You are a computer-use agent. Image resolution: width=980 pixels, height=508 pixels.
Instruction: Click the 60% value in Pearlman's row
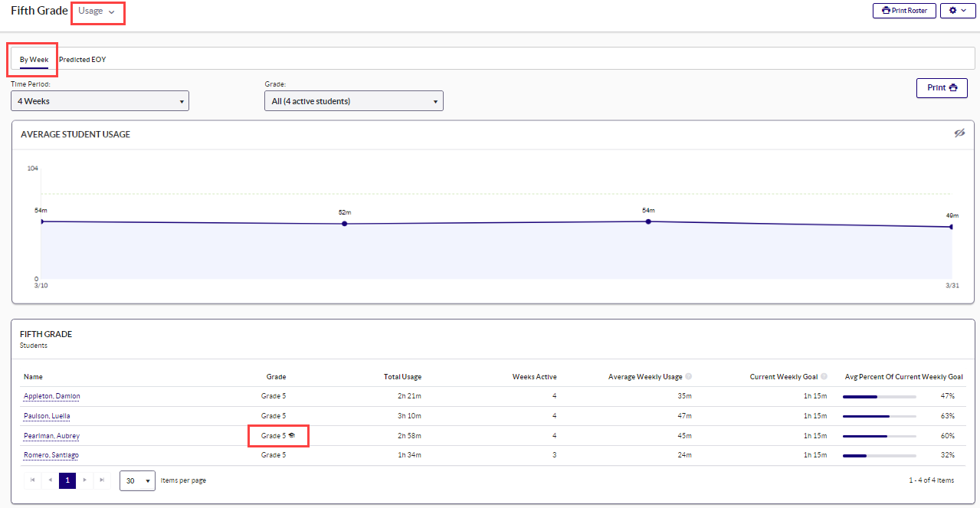tap(948, 436)
